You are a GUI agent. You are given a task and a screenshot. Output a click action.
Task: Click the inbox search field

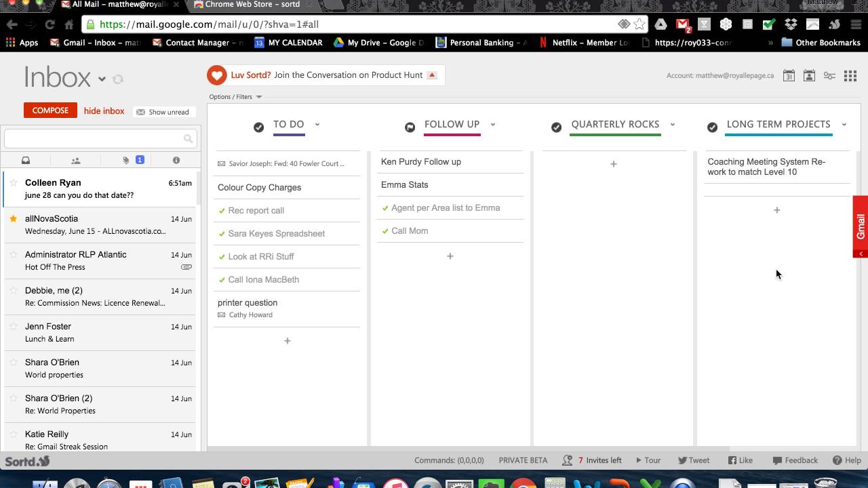coord(100,139)
